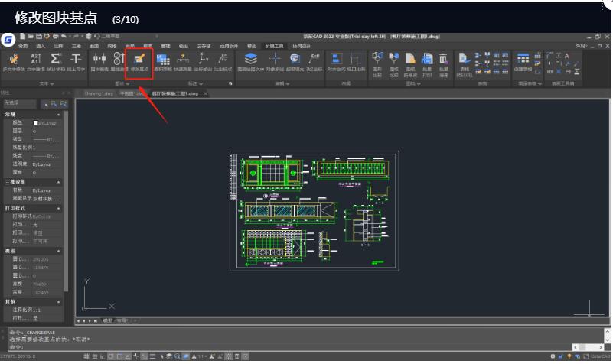This screenshot has height=364, width=613.
Task: Switch to the Drawing1.dwg document tab
Action: pos(99,93)
